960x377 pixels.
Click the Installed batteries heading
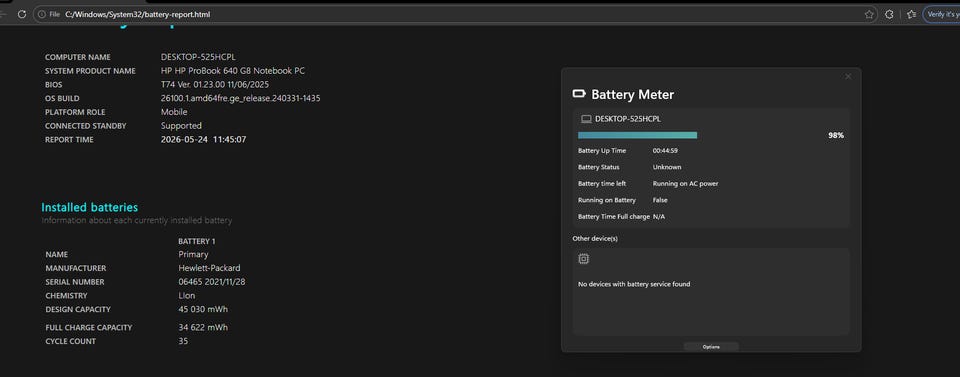89,207
